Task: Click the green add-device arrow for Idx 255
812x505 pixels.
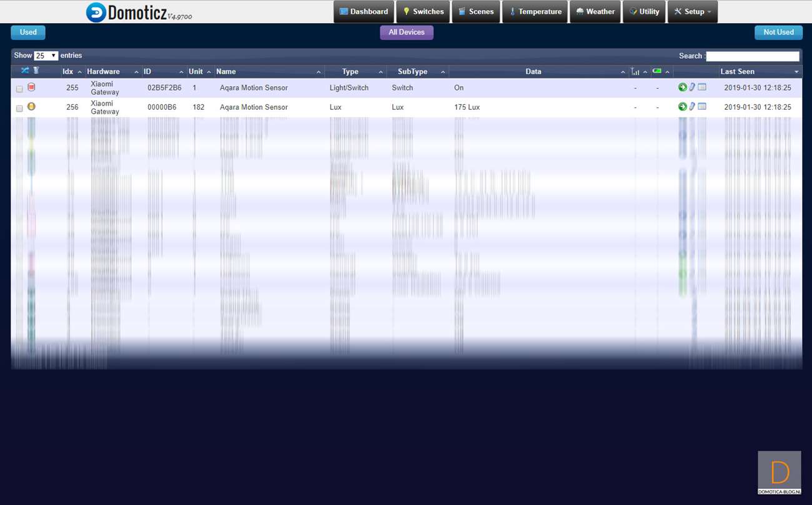Action: coord(682,87)
